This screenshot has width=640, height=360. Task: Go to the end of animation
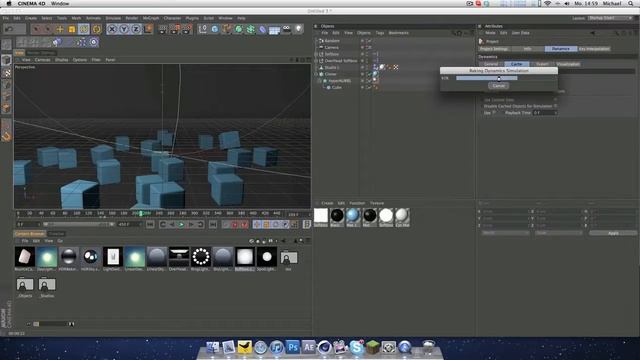(x=213, y=224)
